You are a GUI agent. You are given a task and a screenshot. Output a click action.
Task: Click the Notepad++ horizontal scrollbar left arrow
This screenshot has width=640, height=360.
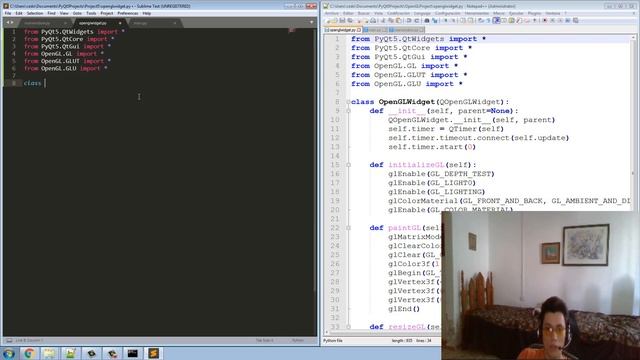[327, 333]
